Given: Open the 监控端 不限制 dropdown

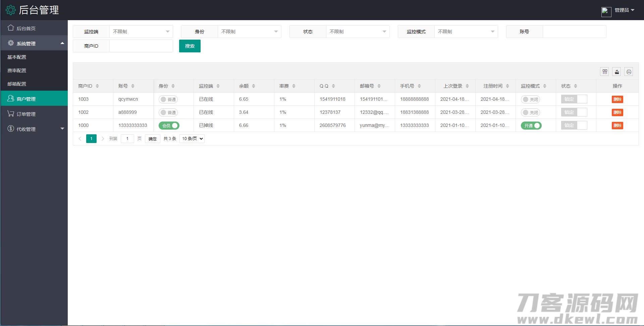Looking at the screenshot, I should click(141, 31).
